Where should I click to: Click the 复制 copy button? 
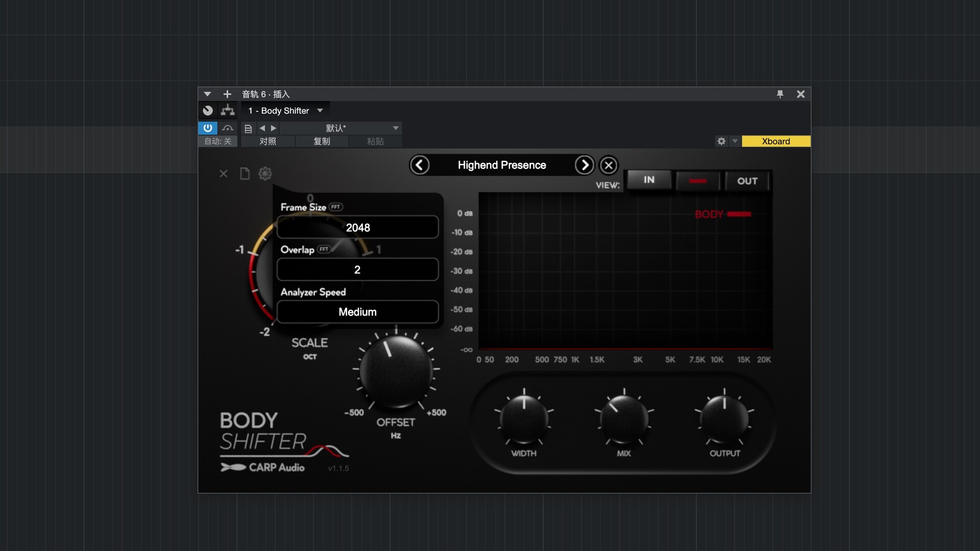(322, 141)
